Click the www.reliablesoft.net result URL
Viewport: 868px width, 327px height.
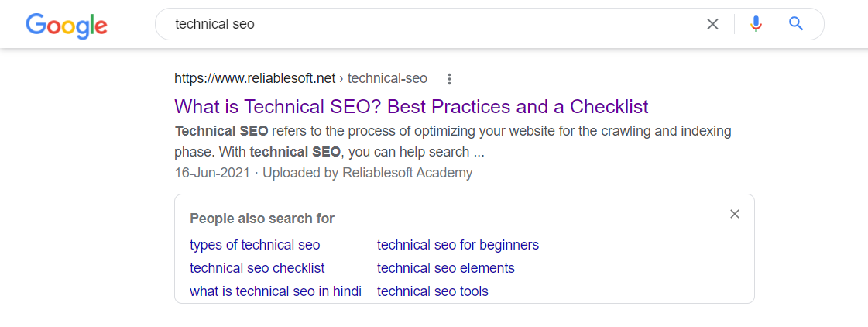[x=255, y=78]
